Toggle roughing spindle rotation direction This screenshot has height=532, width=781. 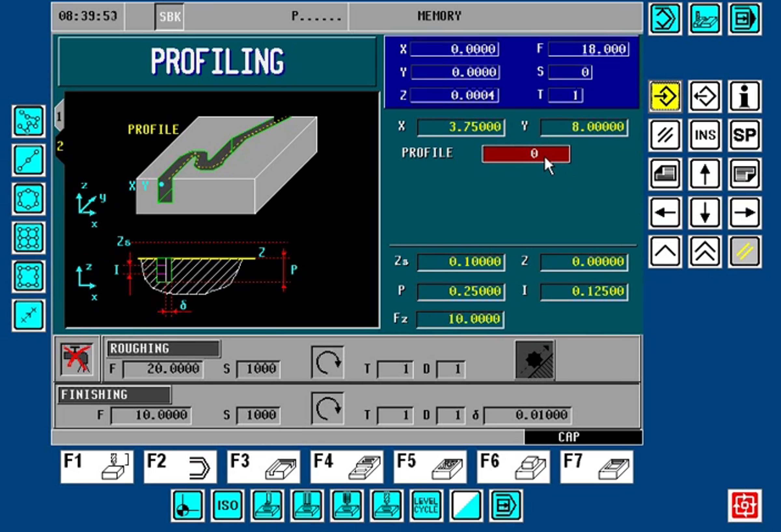coord(328,362)
